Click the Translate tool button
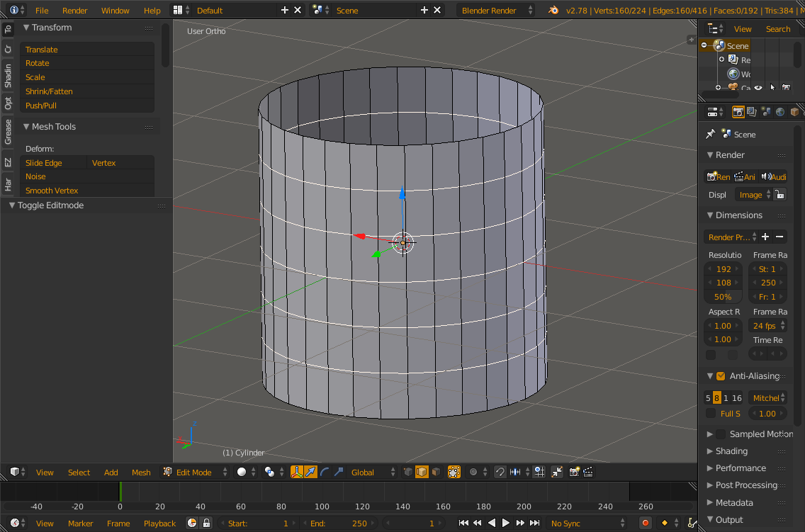Screen dimensions: 805x532 87,50
